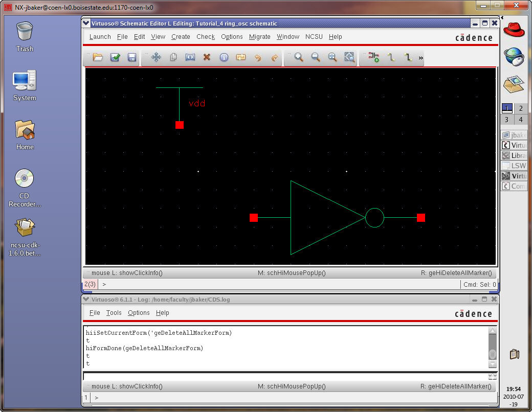Click the Undo arrow icon
This screenshot has width=532, height=412.
point(257,58)
